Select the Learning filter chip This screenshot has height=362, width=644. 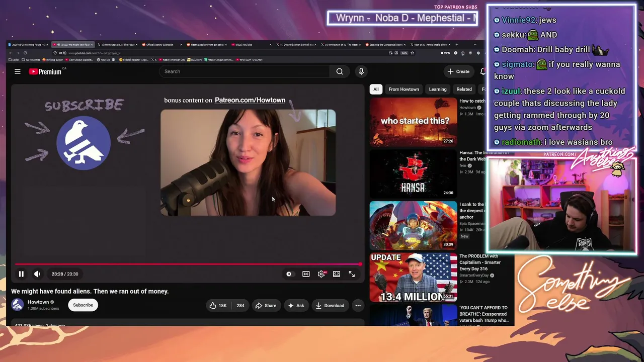pos(438,89)
